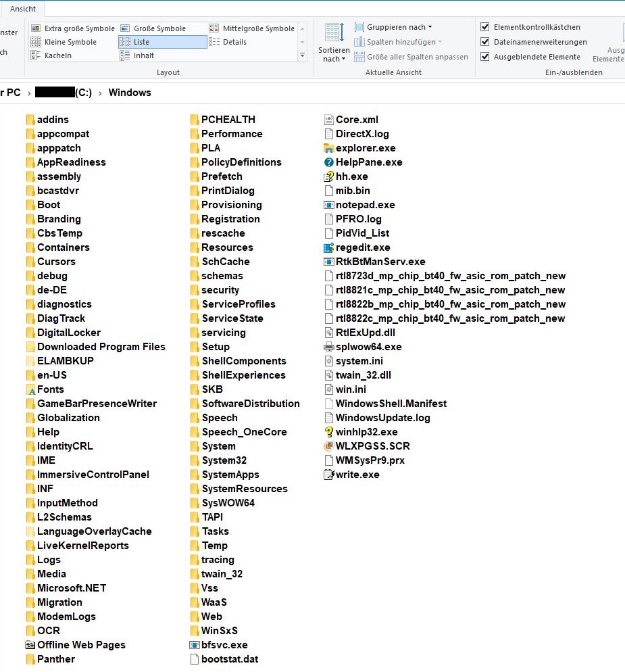Toggle the Elementkontrollkästchen checkbox
This screenshot has height=672, width=625.
coord(485,27)
